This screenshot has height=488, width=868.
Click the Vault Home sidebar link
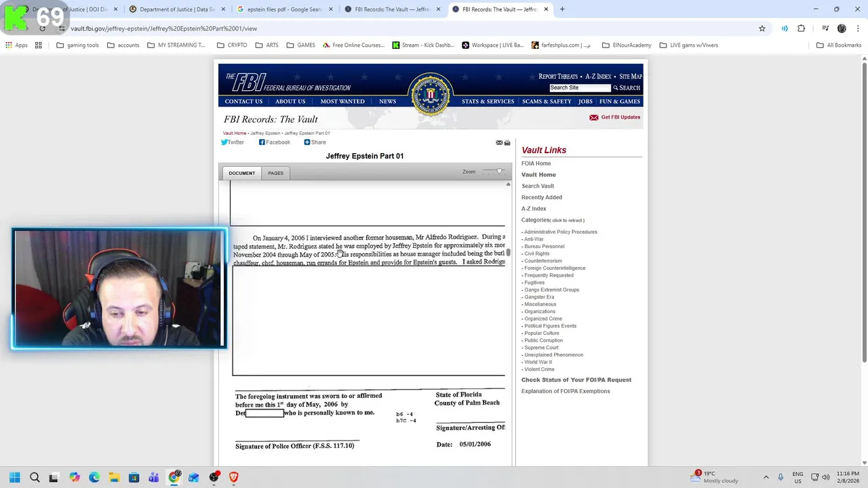pyautogui.click(x=538, y=175)
